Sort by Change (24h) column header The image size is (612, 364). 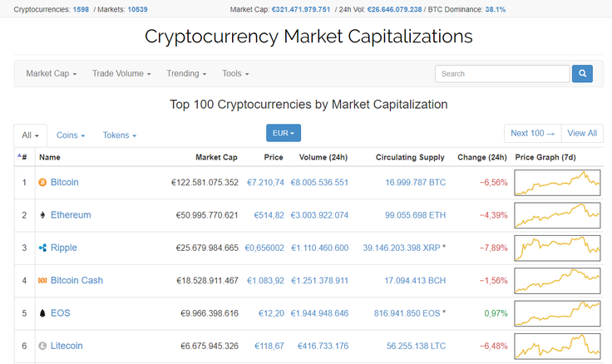click(482, 157)
